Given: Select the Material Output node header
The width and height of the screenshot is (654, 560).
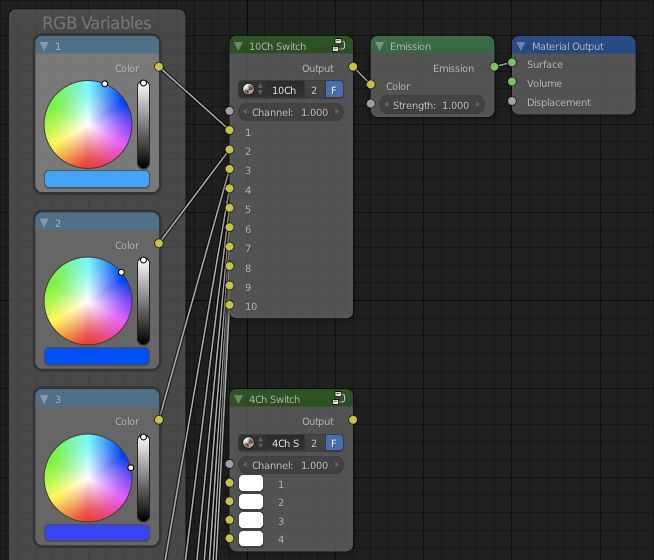Looking at the screenshot, I should point(574,45).
